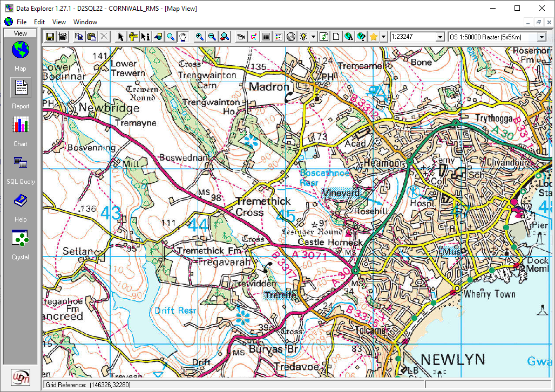Click the light bulb highlight icon
This screenshot has width=555, height=392.
click(x=304, y=37)
